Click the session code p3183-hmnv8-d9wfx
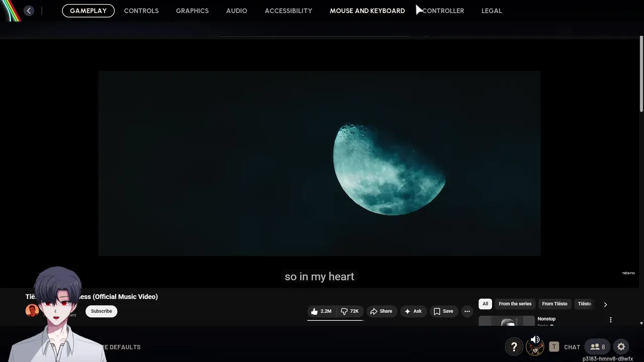The image size is (644, 362). tap(608, 359)
